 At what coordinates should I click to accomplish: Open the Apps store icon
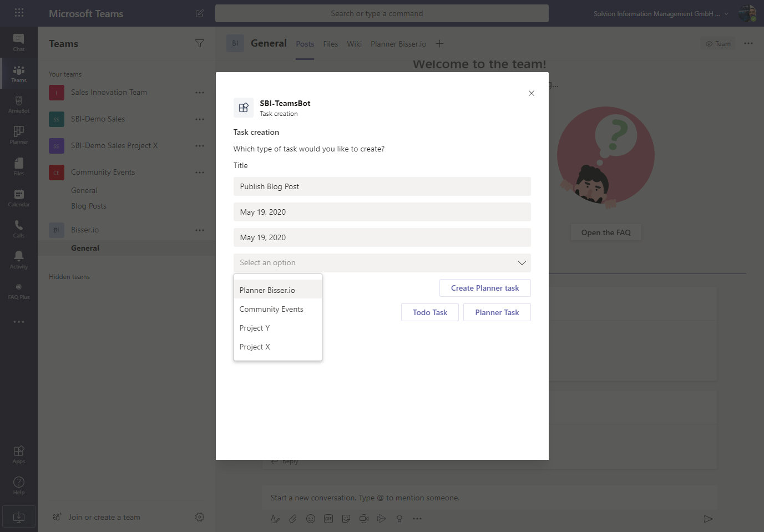(19, 454)
